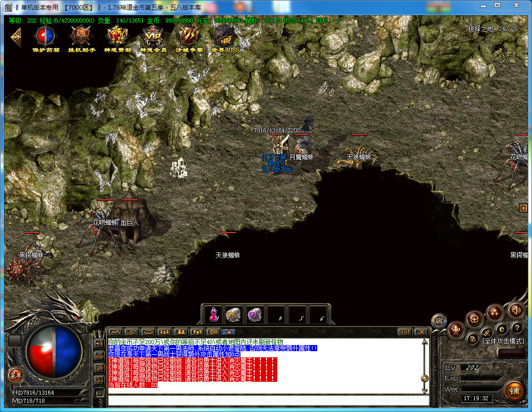This screenshot has width=532, height=412.
Task: Click the Wet weight progress bar
Action: click(481, 390)
